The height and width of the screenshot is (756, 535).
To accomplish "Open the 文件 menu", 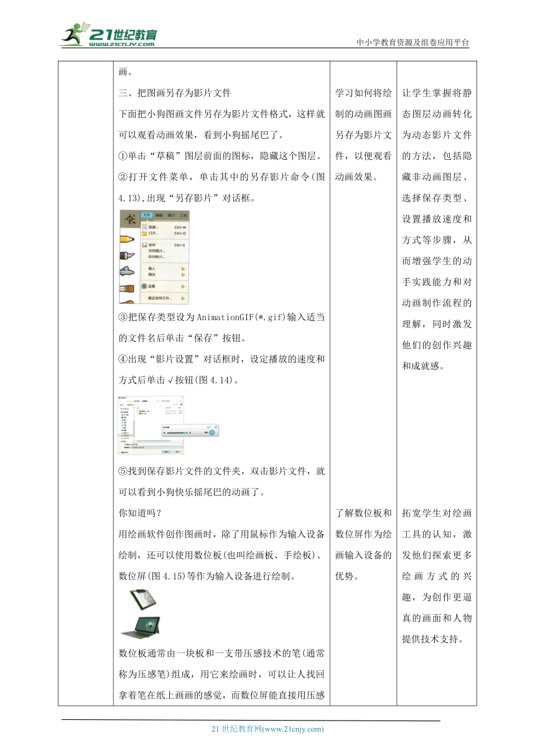I will pos(147,215).
